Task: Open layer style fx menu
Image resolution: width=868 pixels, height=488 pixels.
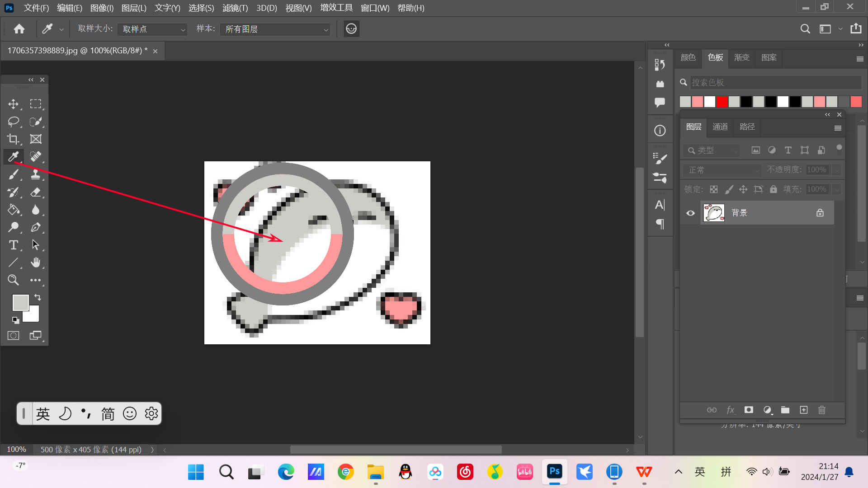Action: click(730, 410)
